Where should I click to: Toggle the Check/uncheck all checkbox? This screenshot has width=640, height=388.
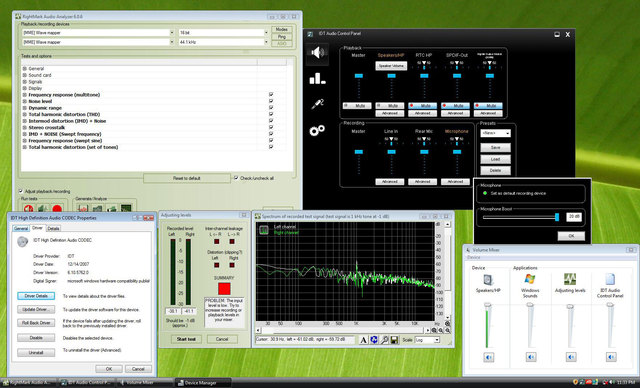[x=236, y=178]
